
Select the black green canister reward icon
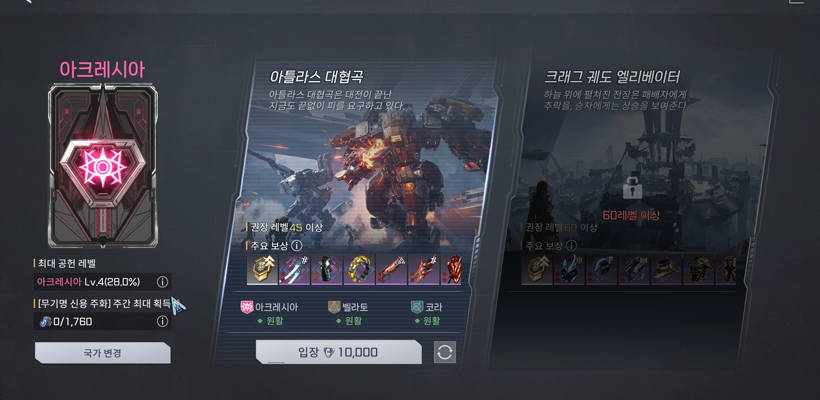(x=327, y=270)
